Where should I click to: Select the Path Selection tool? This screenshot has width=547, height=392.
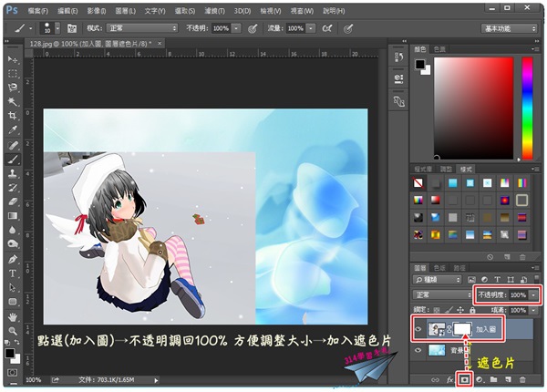coord(13,287)
